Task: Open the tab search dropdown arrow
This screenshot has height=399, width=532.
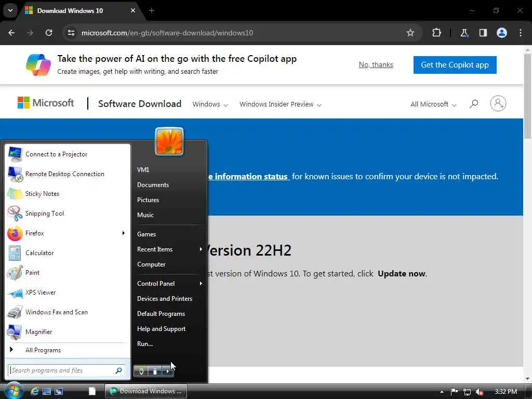Action: [10, 10]
